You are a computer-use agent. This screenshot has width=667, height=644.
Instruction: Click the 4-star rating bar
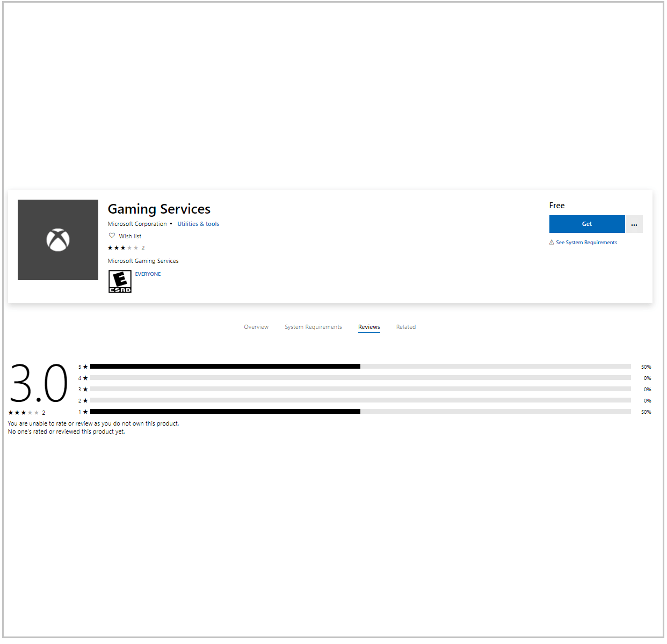click(x=360, y=378)
